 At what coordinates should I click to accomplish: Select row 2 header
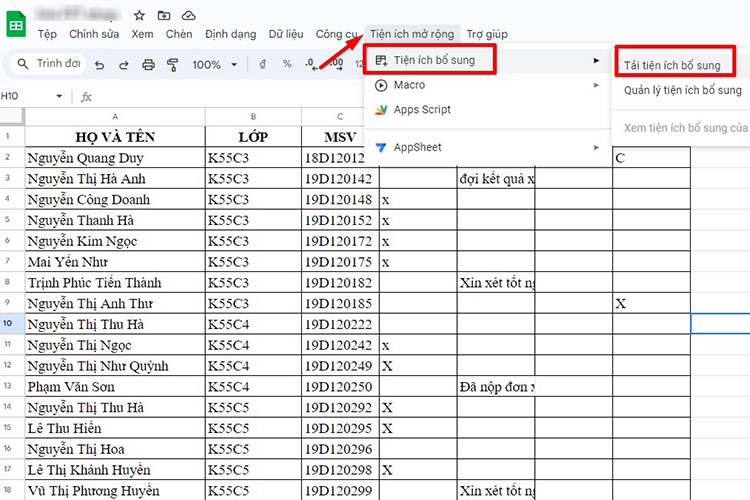point(11,157)
